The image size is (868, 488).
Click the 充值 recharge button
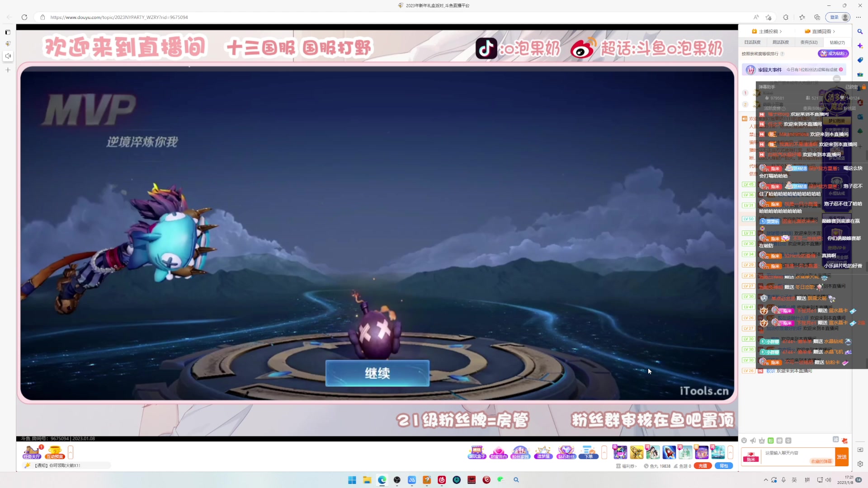(x=703, y=466)
